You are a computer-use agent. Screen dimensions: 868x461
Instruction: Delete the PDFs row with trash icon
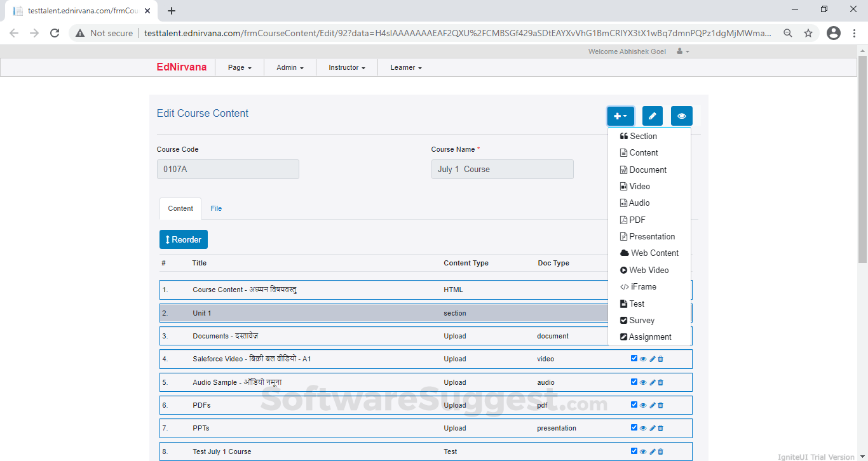[x=661, y=405]
